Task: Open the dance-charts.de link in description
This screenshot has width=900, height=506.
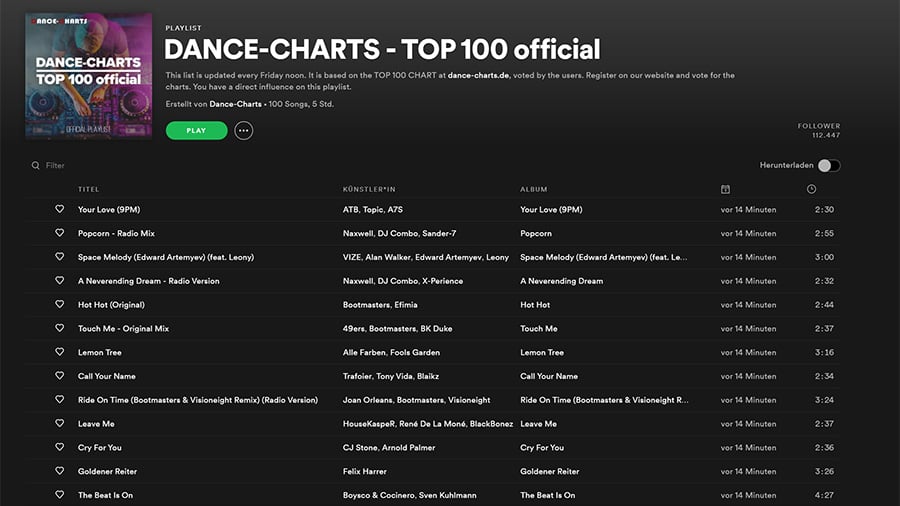Action: tap(478, 75)
